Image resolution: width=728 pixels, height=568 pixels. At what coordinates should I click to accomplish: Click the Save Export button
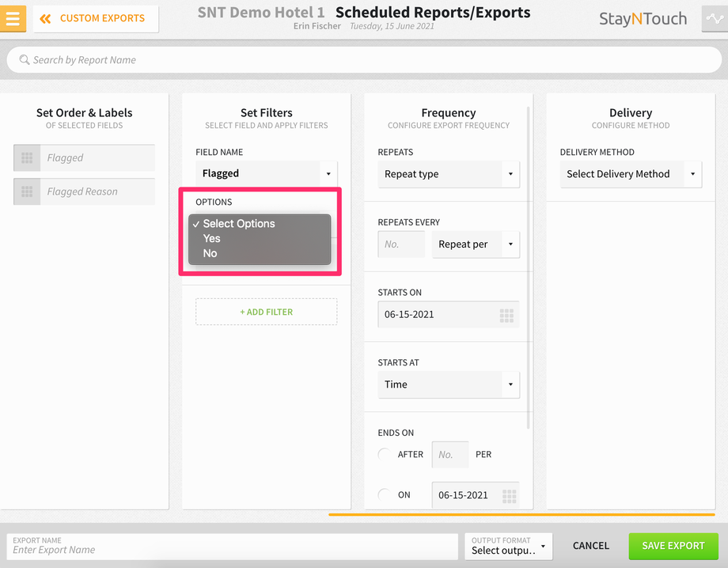(673, 546)
